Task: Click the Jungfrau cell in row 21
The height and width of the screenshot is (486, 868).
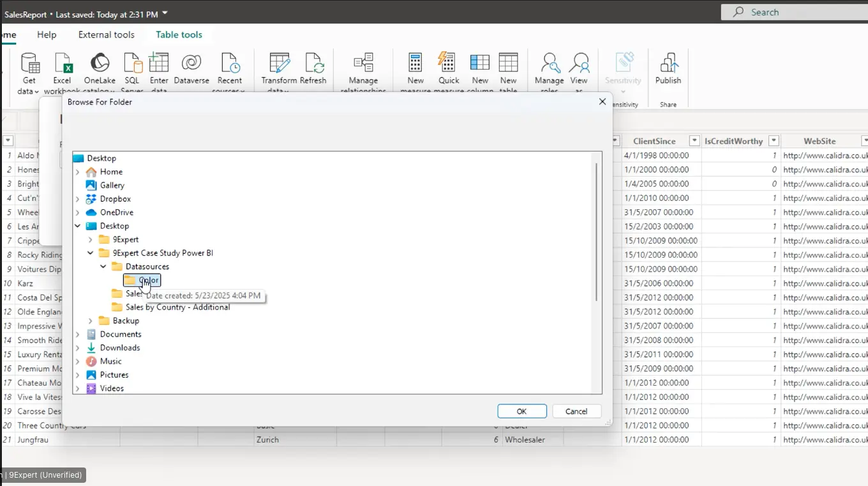Action: point(67,439)
